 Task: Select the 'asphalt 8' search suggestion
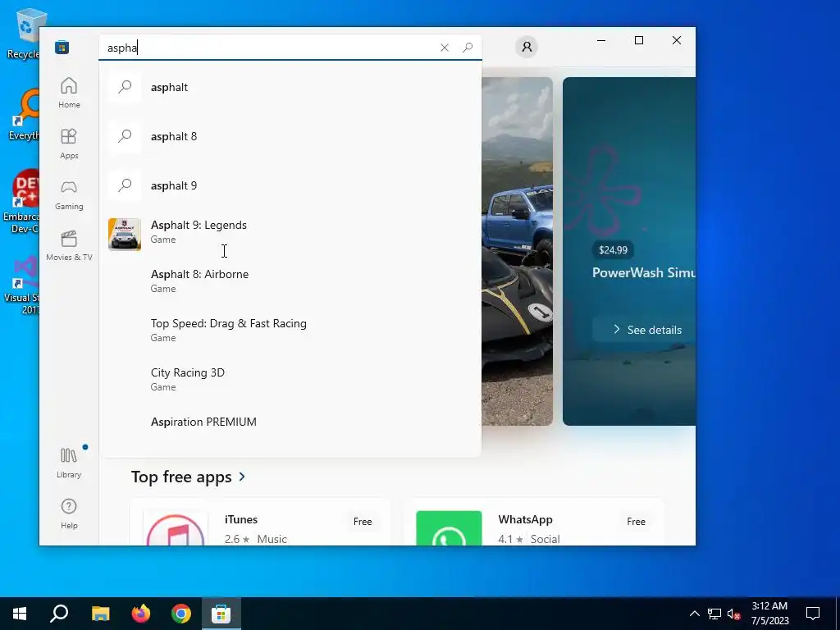pyautogui.click(x=290, y=136)
